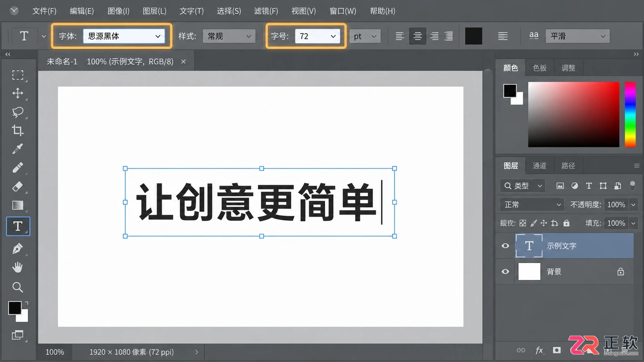Open the 滤镜(F) menu
The height and width of the screenshot is (362, 644).
[266, 11]
